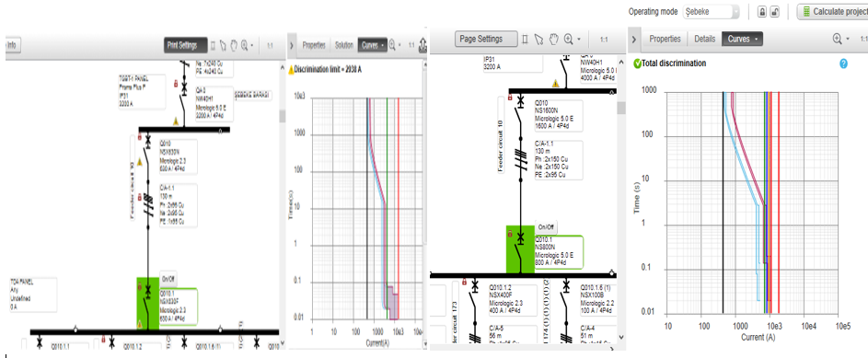Click the Calculate project button

coord(833,12)
